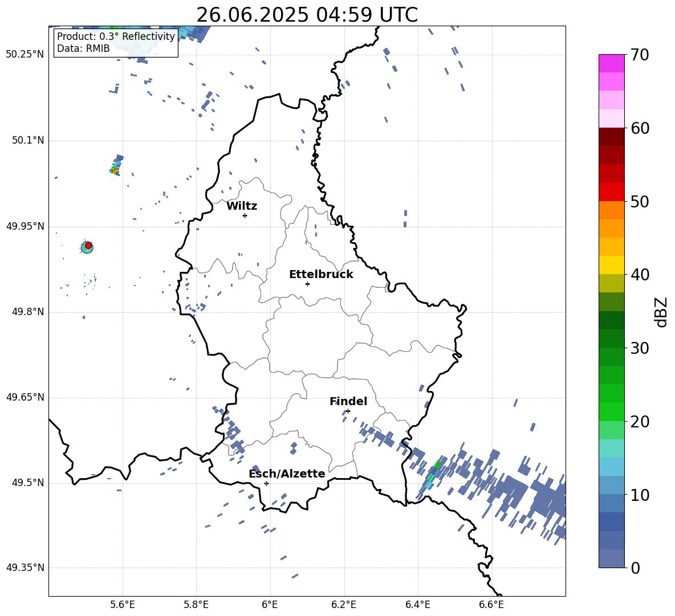
Task: Click the "Product: 0.3° Reflectivity" legend line
Action: coord(116,36)
